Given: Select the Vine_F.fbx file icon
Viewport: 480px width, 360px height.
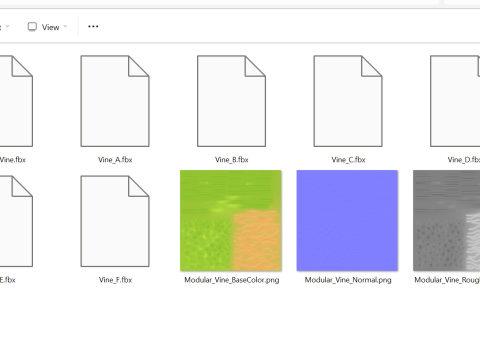Looking at the screenshot, I should point(115,221).
